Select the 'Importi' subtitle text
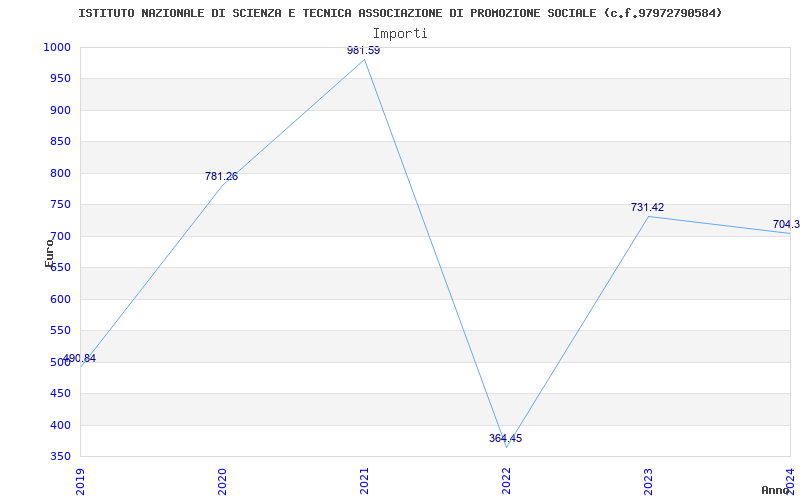The width and height of the screenshot is (800, 500). [400, 34]
